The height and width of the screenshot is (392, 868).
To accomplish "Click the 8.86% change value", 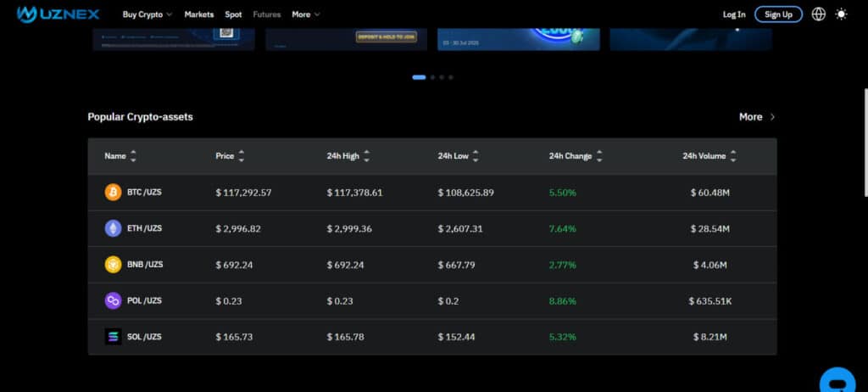I will (x=563, y=301).
